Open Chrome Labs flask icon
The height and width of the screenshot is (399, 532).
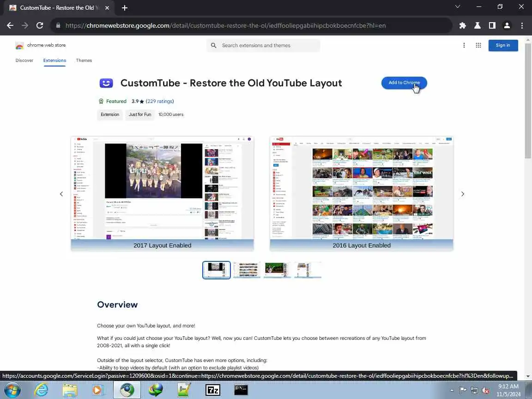[x=478, y=25]
